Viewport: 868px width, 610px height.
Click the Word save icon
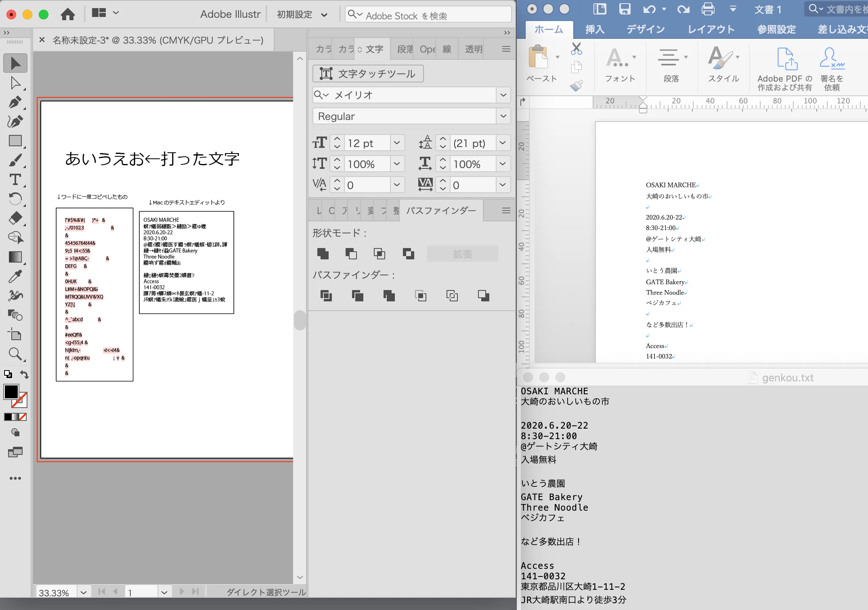pos(625,9)
